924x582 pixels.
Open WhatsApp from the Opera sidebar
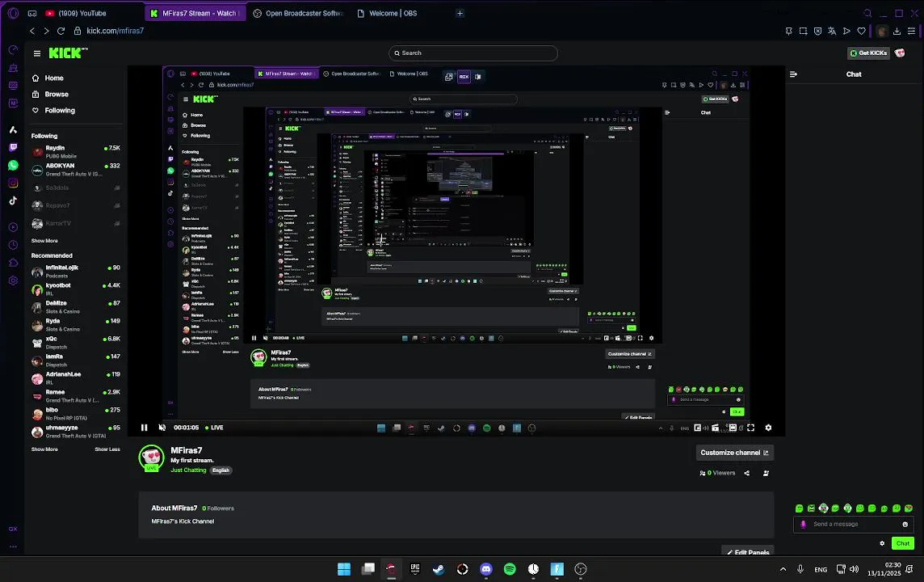[13, 166]
